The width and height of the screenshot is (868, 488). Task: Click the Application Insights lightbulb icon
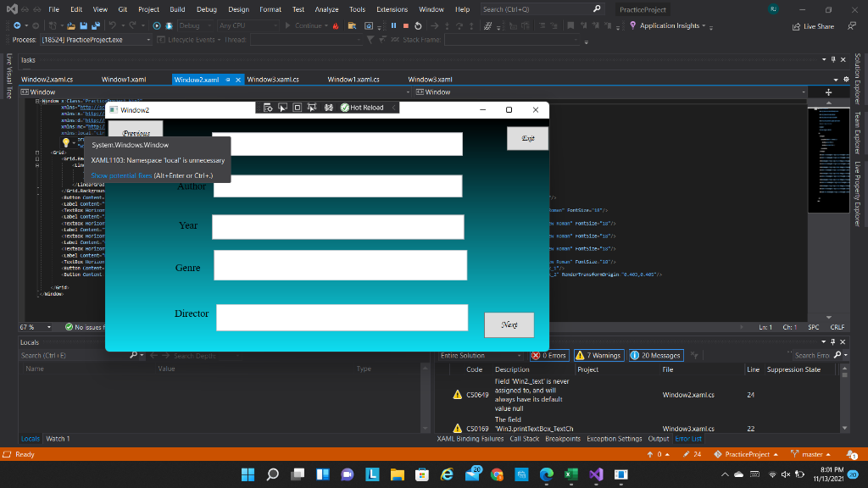point(632,25)
